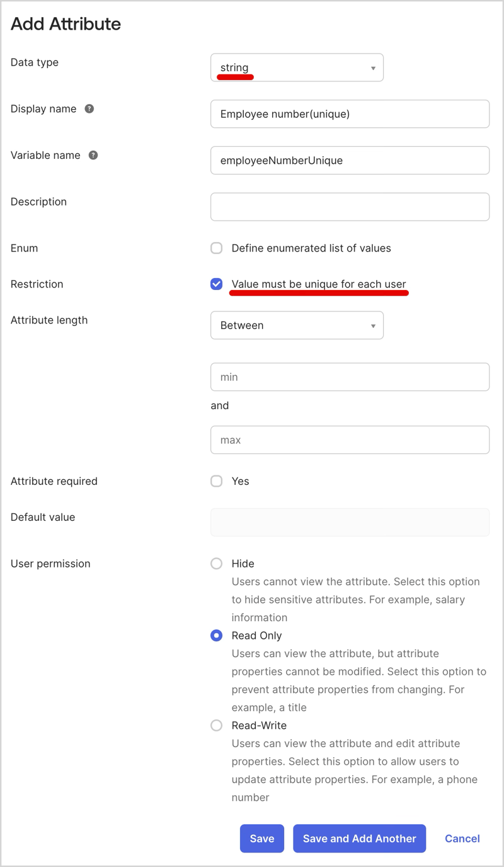Choose the Read-Write user permission
This screenshot has width=504, height=867.
(217, 725)
